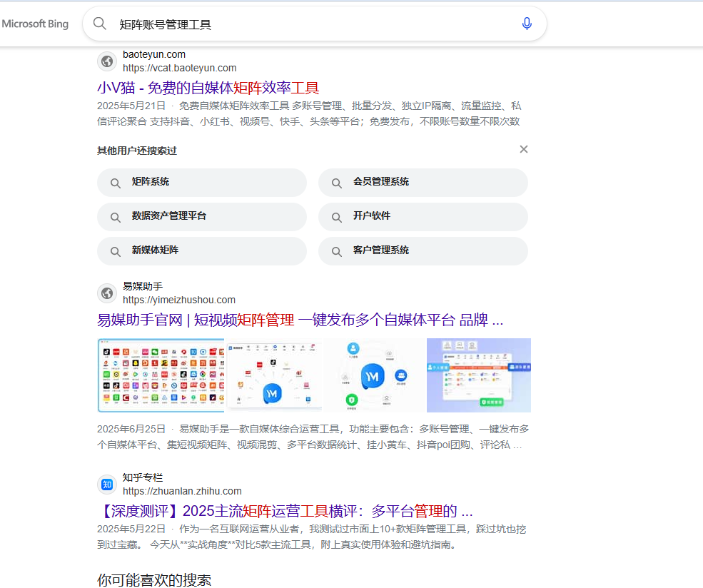Screen dimensions: 703x588
Task: Click 知乎专栏 site name
Action: tap(143, 478)
